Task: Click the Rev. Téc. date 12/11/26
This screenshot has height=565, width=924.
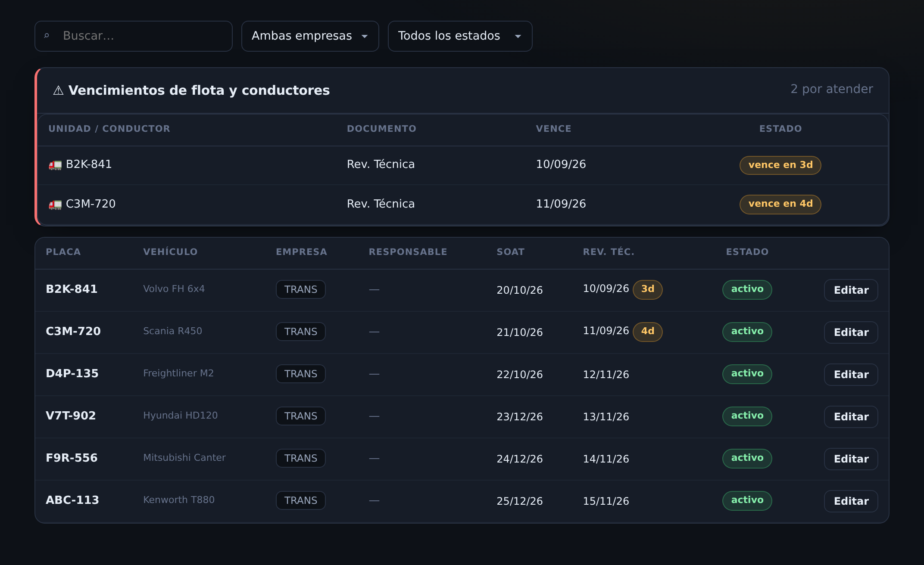Action: tap(606, 375)
